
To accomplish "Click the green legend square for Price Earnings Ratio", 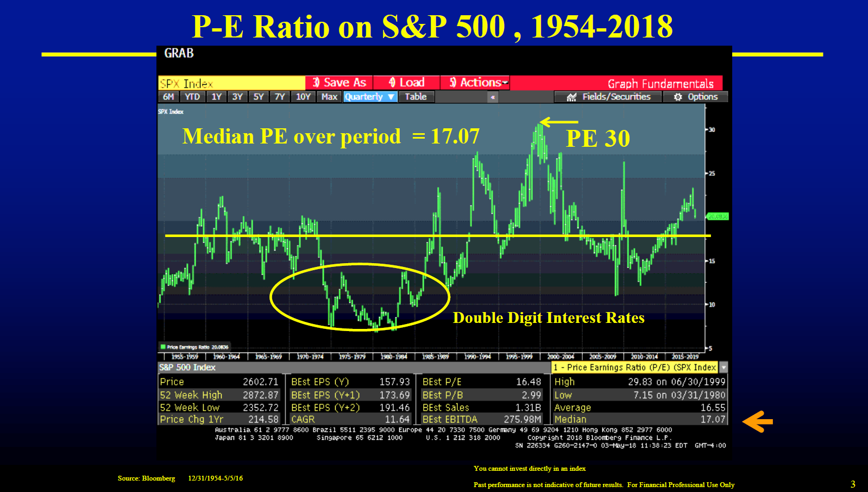I will pyautogui.click(x=162, y=347).
